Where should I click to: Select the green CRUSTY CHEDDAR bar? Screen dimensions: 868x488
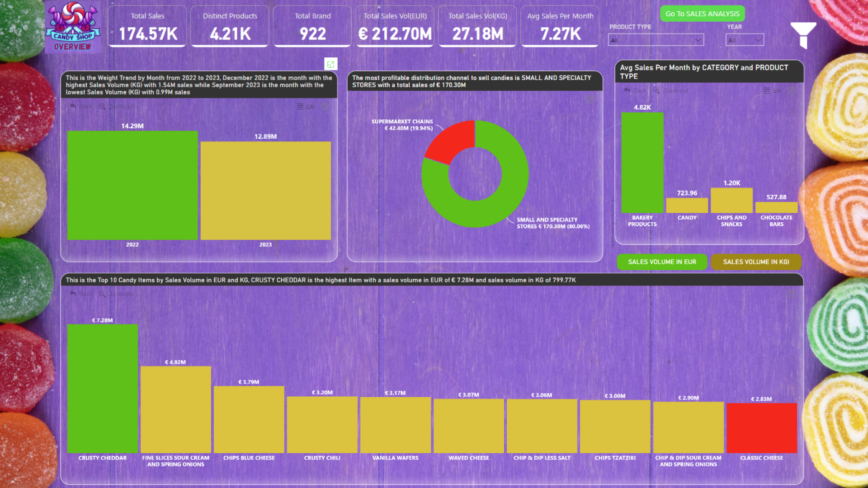pos(103,389)
